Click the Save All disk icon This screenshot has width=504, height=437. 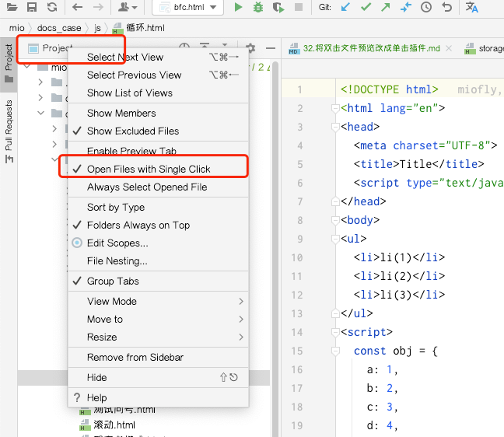pos(32,7)
